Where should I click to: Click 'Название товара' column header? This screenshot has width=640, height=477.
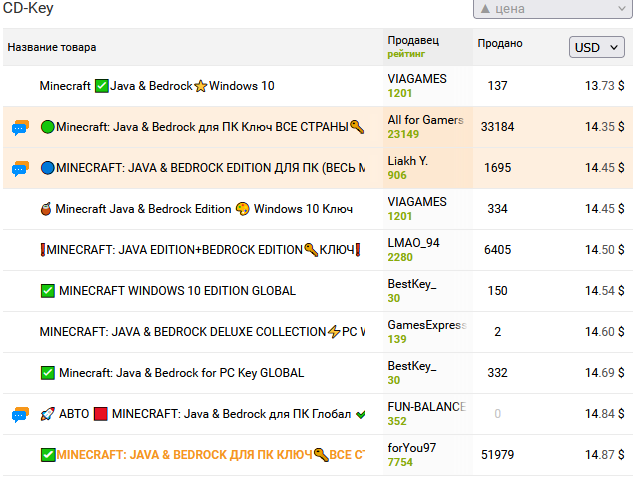pyautogui.click(x=52, y=47)
